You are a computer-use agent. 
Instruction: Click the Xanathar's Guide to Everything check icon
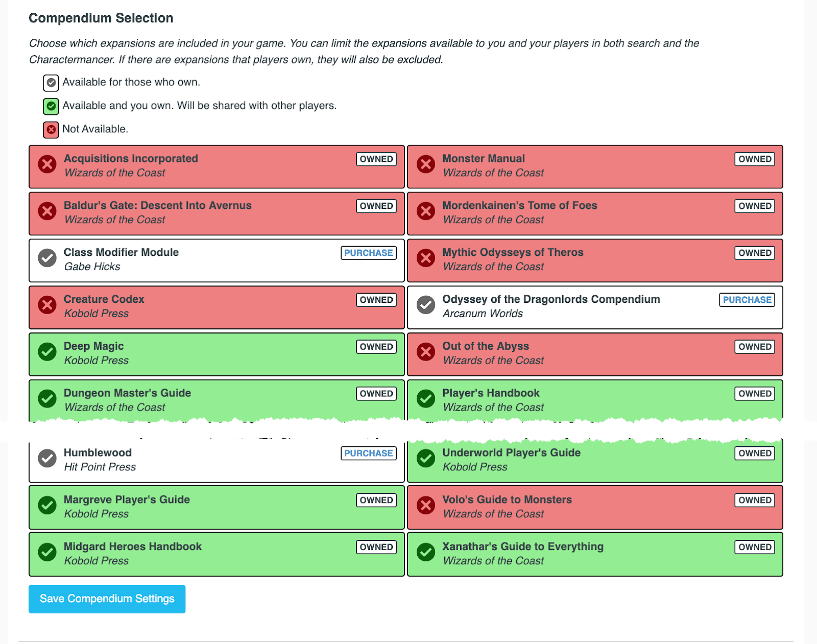point(426,553)
